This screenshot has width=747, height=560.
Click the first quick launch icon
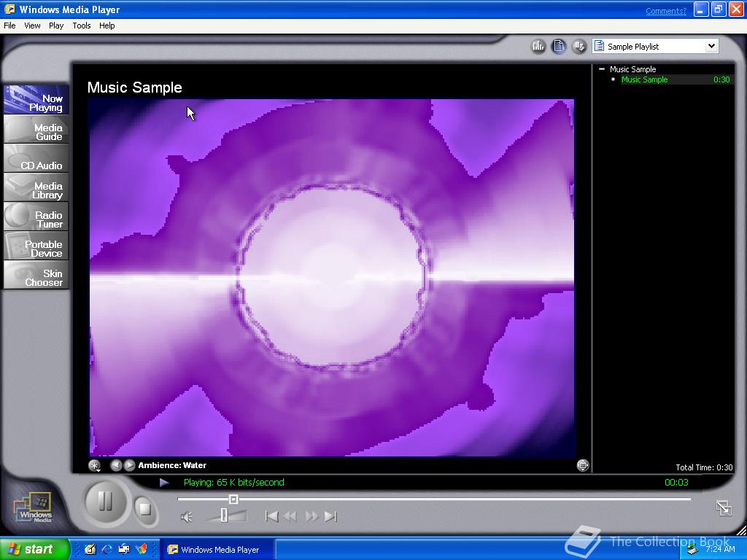coord(90,550)
